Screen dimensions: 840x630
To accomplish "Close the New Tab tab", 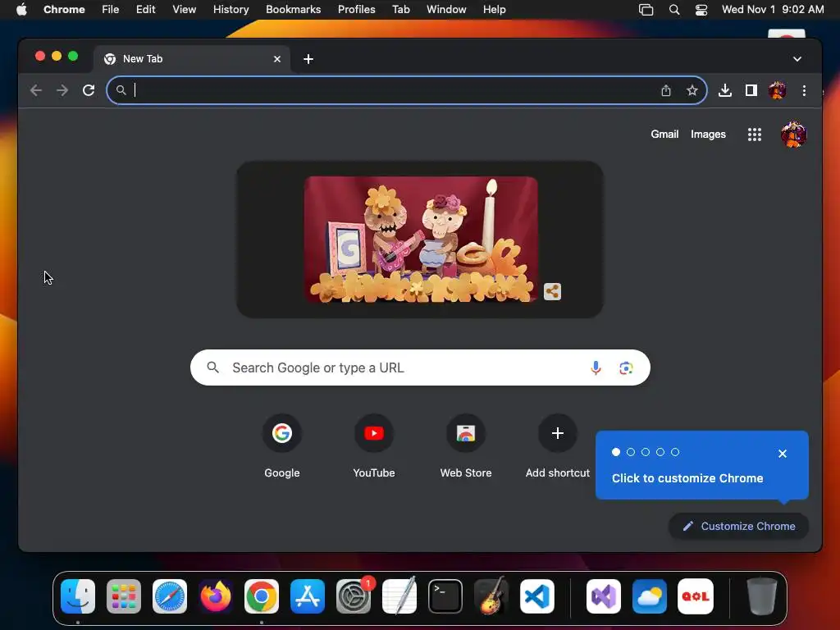I will (277, 59).
